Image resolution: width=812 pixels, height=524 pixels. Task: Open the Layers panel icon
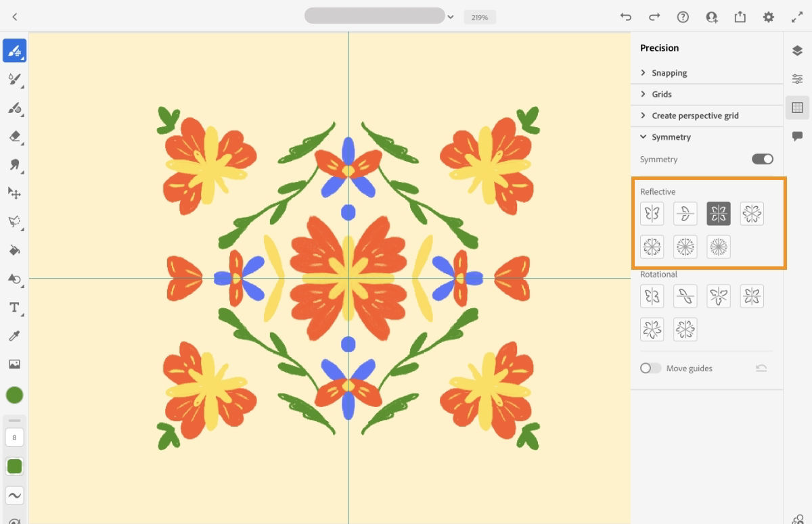tap(797, 51)
